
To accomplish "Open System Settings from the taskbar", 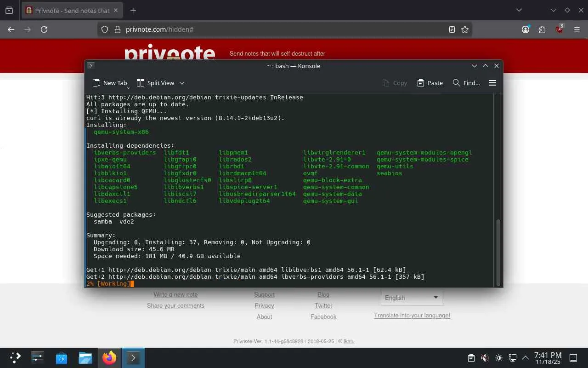I will 38,358.
